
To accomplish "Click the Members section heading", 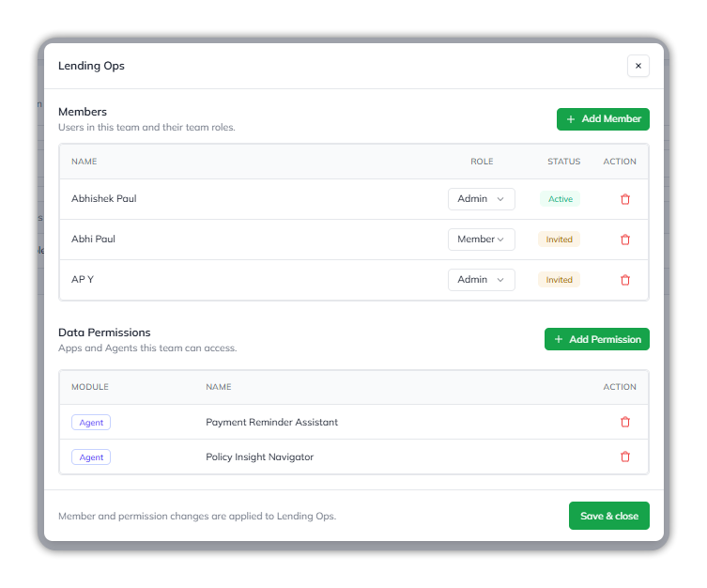I will click(83, 112).
